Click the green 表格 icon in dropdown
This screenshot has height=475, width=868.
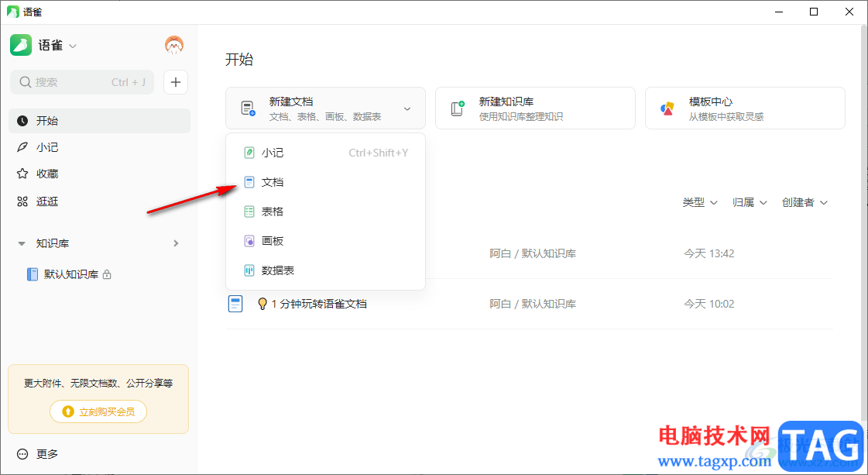[249, 212]
